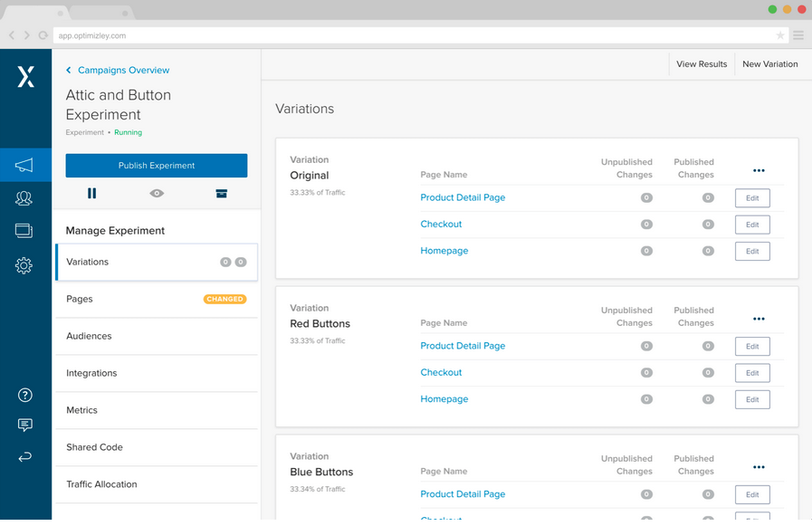Open the pages windows sidebar icon
The width and height of the screenshot is (812, 526).
click(x=24, y=230)
